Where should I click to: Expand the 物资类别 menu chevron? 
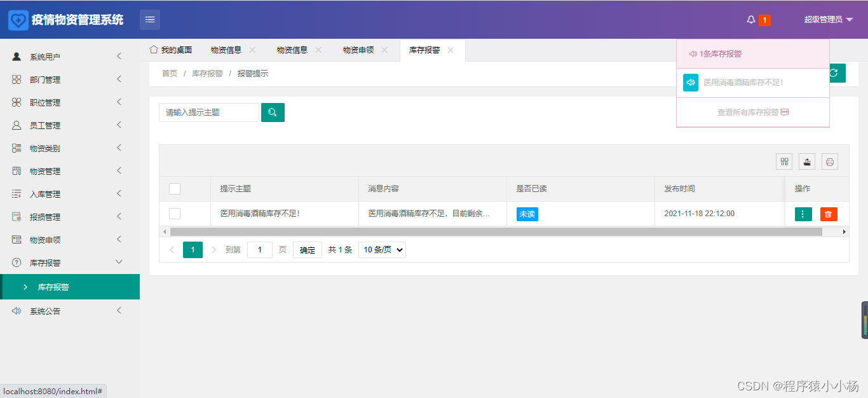pos(119,148)
